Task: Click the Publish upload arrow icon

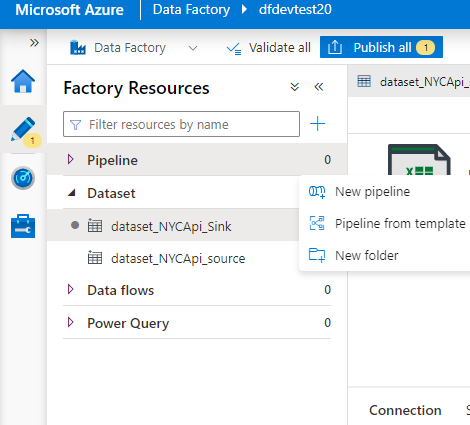Action: [335, 47]
